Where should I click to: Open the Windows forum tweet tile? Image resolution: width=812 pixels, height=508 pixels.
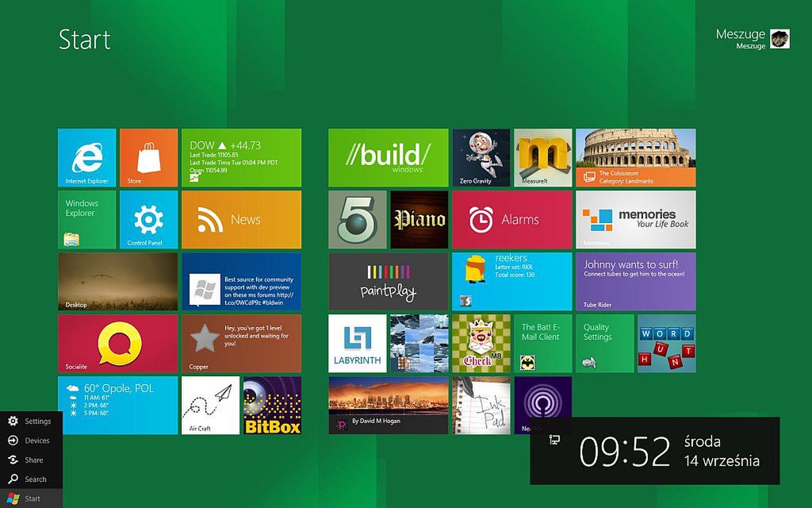click(x=241, y=282)
